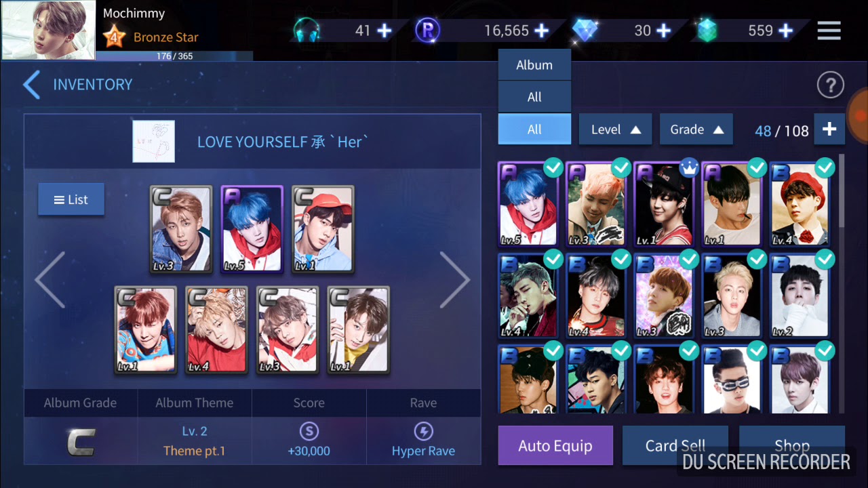Viewport: 868px width, 488px height.
Task: Select the crowned A card Lv.1 thumbnail
Action: point(663,203)
